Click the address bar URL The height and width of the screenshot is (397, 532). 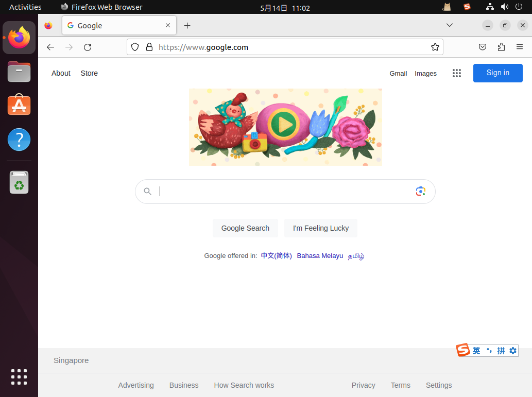click(203, 47)
